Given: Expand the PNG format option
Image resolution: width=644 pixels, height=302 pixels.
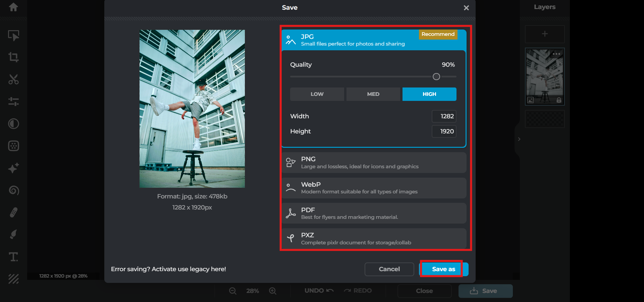Looking at the screenshot, I should (x=374, y=163).
